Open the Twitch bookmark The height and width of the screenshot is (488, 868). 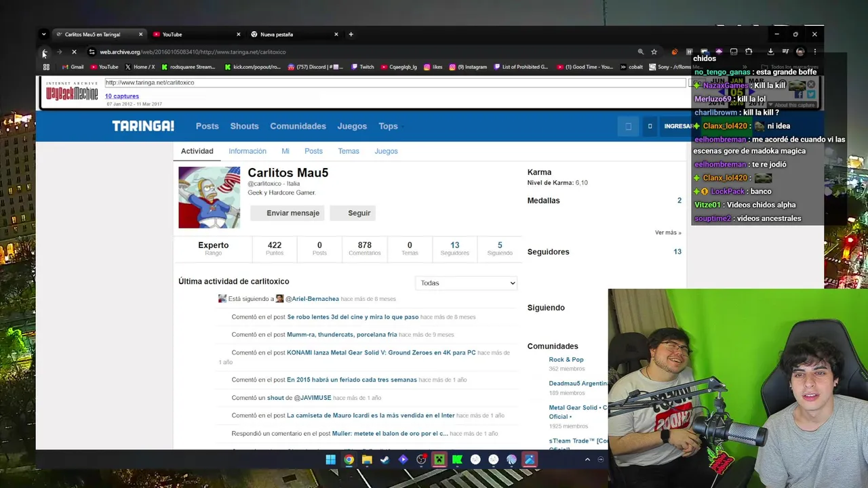tap(362, 67)
